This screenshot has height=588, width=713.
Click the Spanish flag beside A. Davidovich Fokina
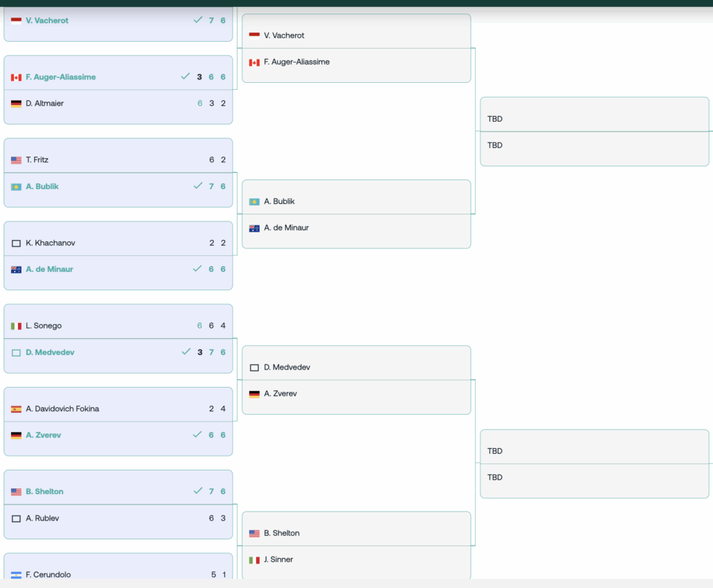[x=16, y=409]
